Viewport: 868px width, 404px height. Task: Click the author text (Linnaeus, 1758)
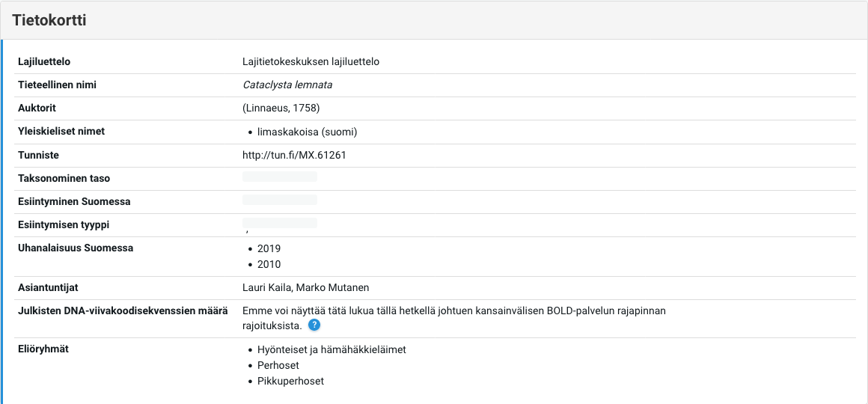click(281, 108)
